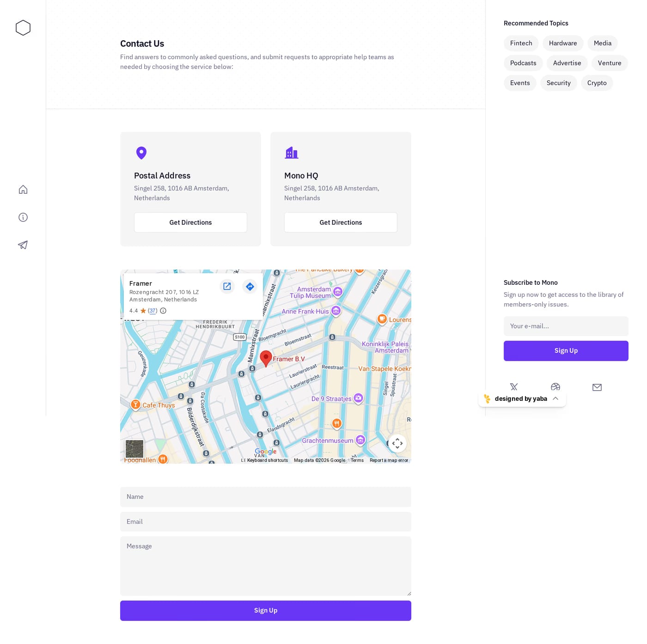
Task: Select the Advertise topic tag
Action: coord(567,63)
